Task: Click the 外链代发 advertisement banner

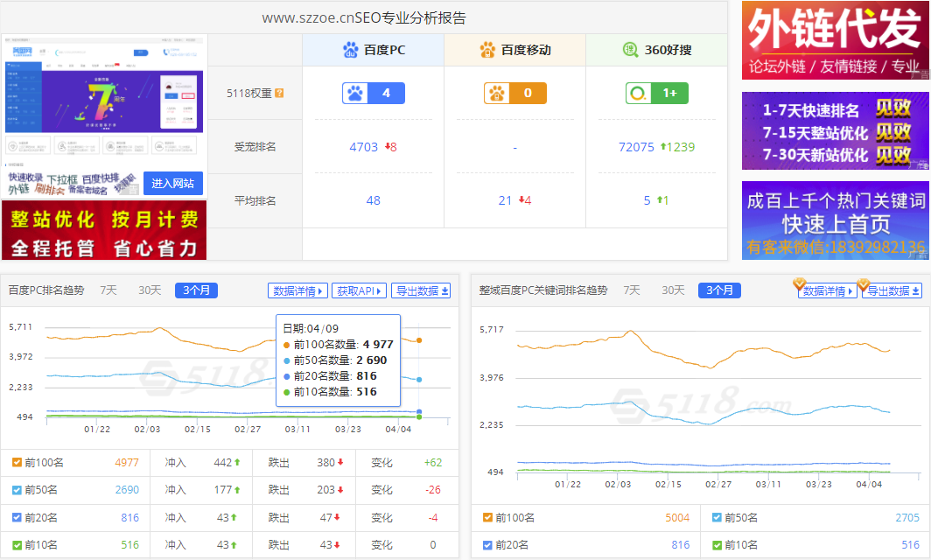Action: pos(835,41)
